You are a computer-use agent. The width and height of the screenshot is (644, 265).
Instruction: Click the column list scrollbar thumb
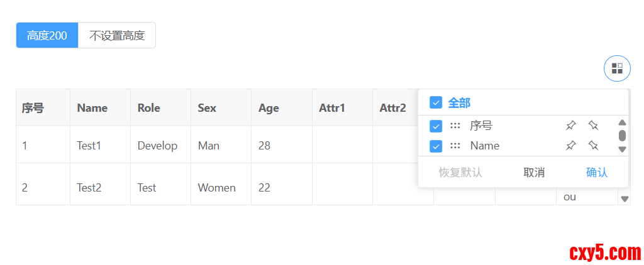(622, 136)
